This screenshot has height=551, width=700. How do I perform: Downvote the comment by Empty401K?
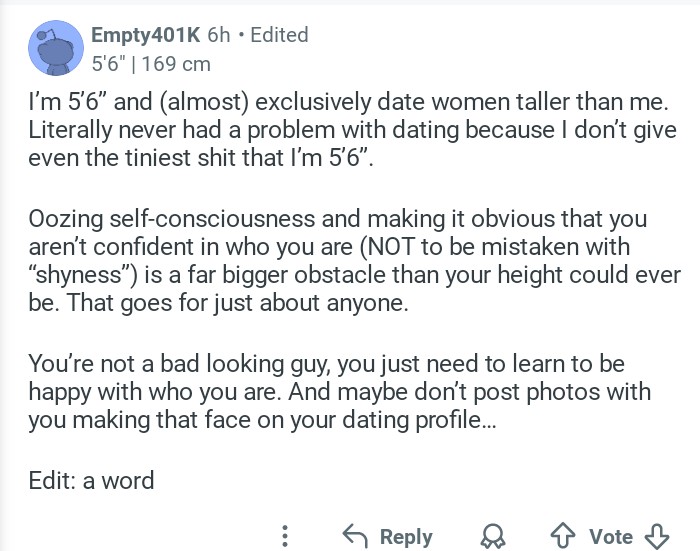[x=657, y=535]
